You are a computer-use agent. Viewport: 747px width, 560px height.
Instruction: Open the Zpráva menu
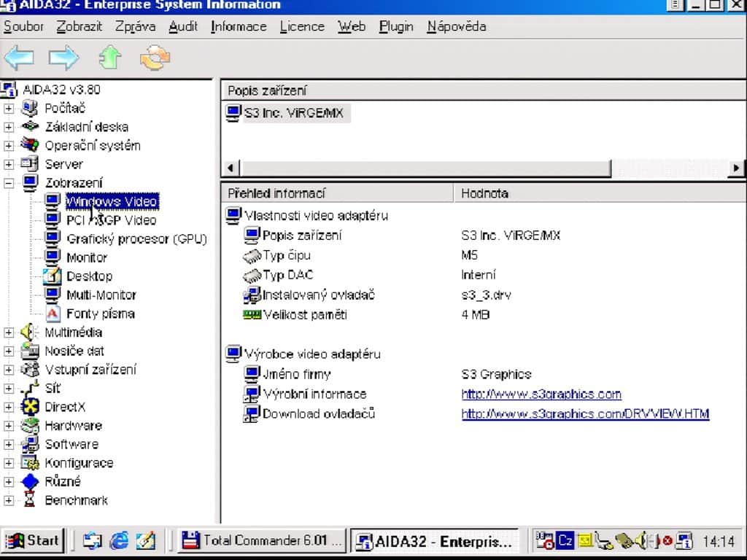pyautogui.click(x=135, y=26)
